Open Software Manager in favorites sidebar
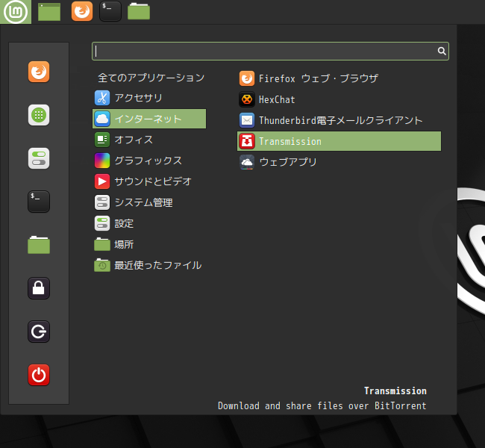This screenshot has width=485, height=448. 39,115
